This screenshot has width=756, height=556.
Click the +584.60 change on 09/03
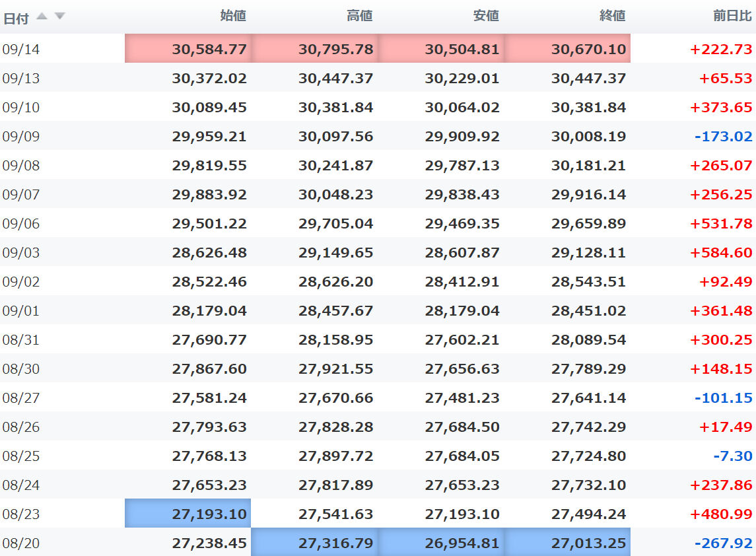pyautogui.click(x=721, y=252)
